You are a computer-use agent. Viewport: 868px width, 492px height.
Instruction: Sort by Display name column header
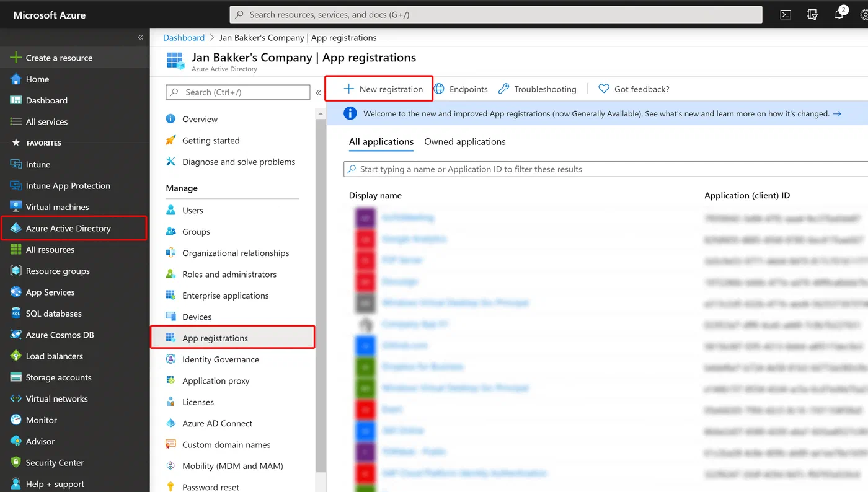coord(375,195)
